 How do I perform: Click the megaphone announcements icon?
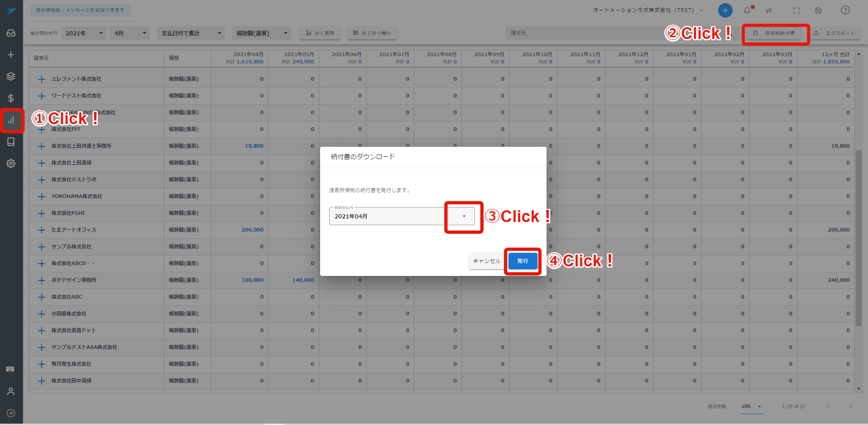pyautogui.click(x=769, y=10)
